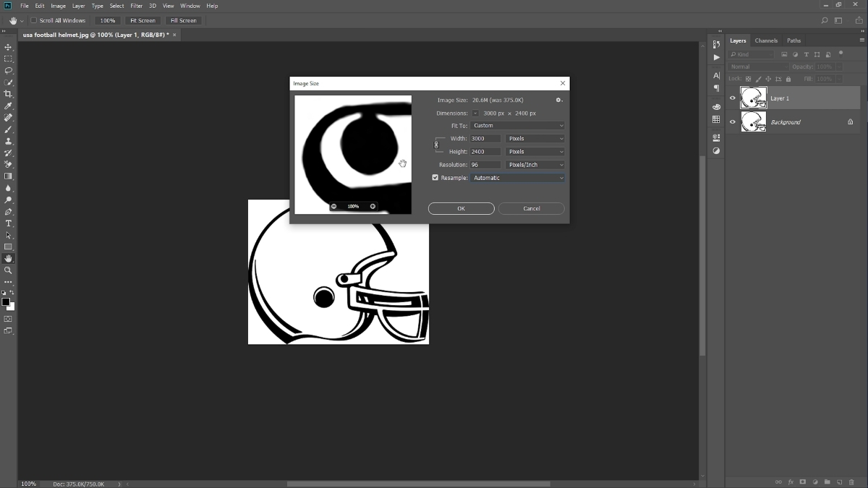Select the Path Selection tool

pos(8,235)
